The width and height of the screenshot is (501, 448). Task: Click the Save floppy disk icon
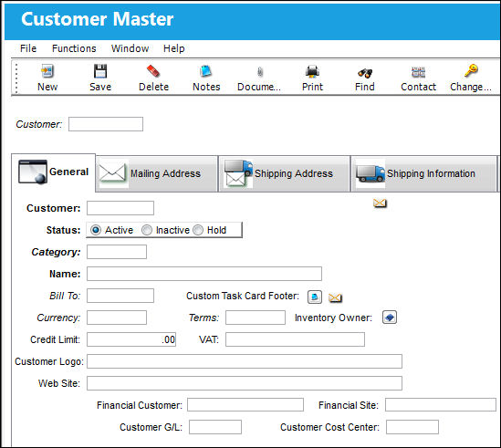[x=100, y=71]
